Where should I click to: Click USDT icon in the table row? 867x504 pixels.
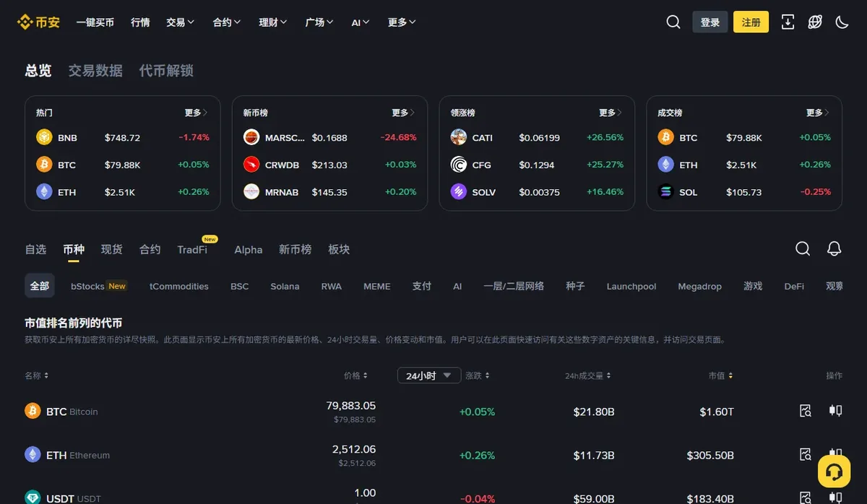click(33, 497)
